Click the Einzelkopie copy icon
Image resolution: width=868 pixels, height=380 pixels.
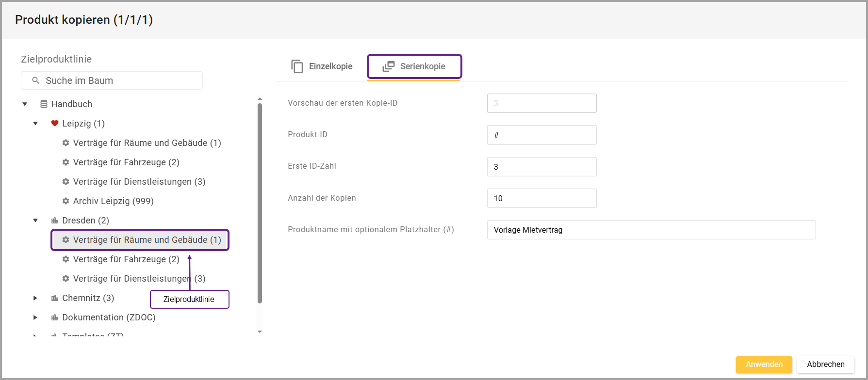click(x=297, y=66)
